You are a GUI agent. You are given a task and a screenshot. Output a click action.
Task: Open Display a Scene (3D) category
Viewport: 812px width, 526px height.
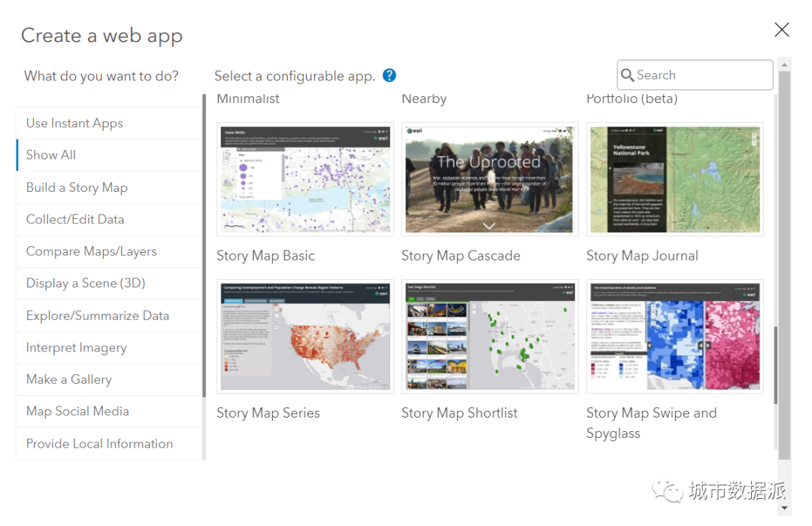point(109,283)
